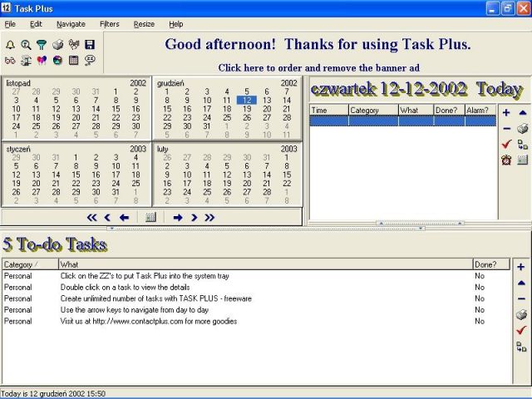Open the File menu

(10, 24)
